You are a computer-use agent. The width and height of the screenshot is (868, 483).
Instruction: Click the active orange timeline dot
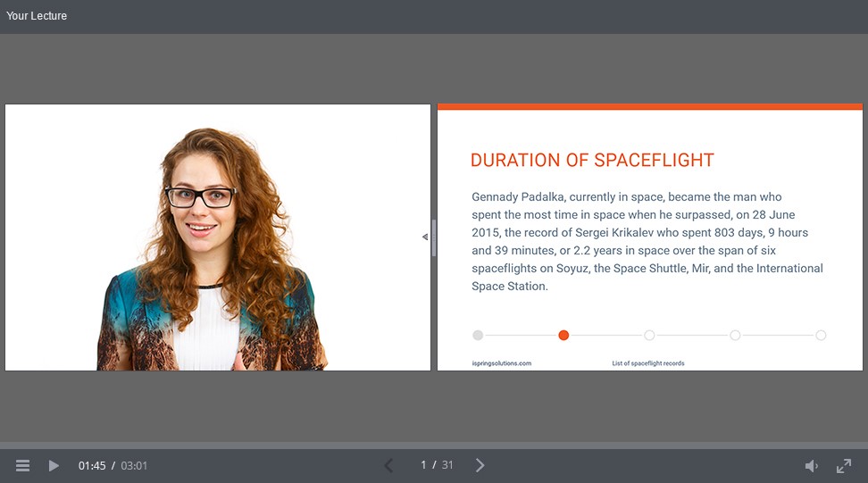tap(563, 336)
